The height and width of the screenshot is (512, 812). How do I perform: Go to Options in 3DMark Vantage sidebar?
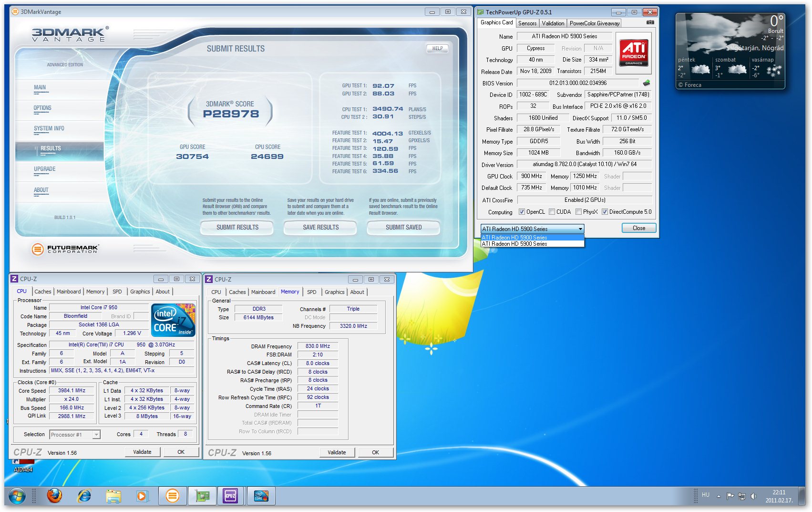coord(42,108)
